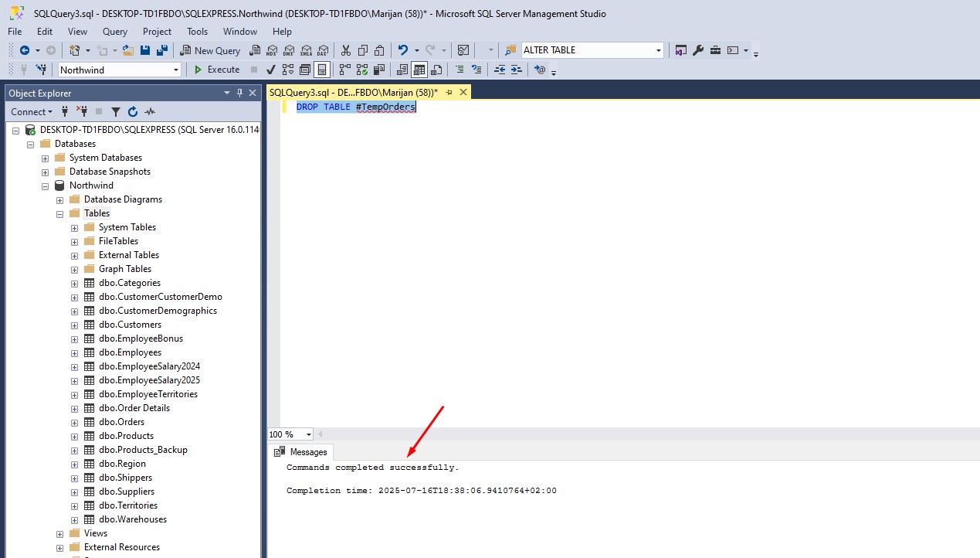Open the ALTER TABLE find combo box
The image size is (980, 558).
659,50
